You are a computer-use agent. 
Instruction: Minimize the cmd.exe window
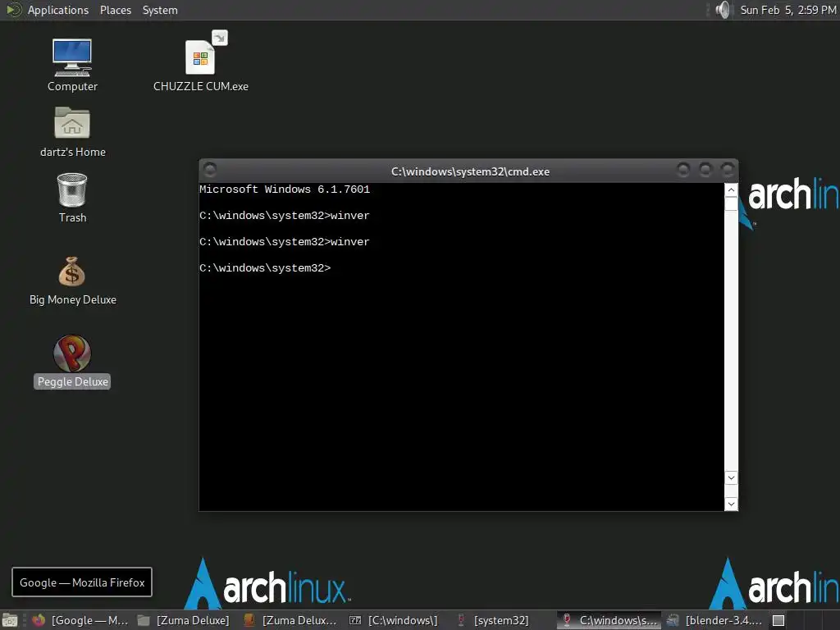click(x=683, y=170)
